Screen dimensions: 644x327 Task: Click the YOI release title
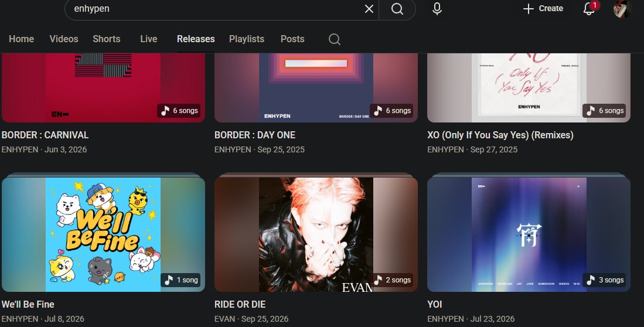[435, 304]
